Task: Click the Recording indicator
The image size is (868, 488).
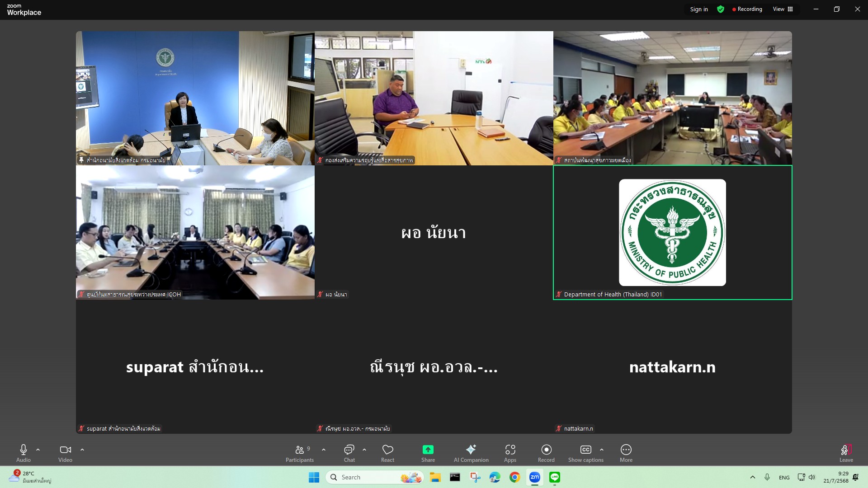Action: (x=747, y=9)
